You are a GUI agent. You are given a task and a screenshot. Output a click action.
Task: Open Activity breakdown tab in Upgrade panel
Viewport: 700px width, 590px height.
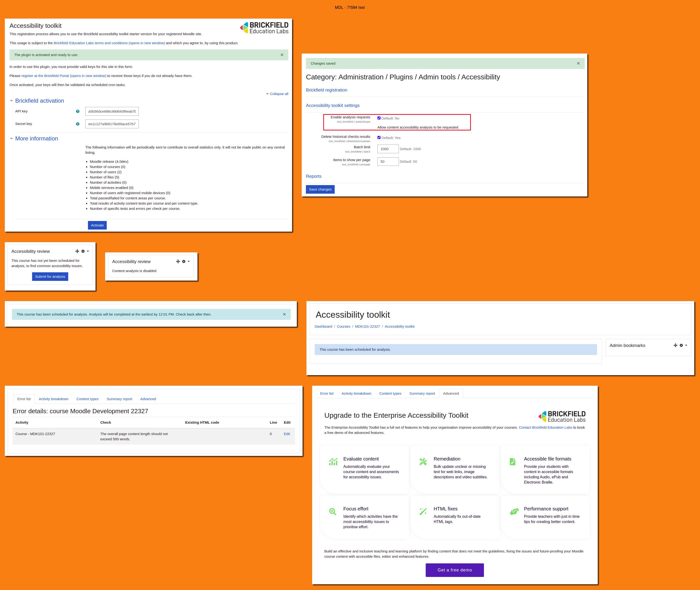tap(356, 393)
